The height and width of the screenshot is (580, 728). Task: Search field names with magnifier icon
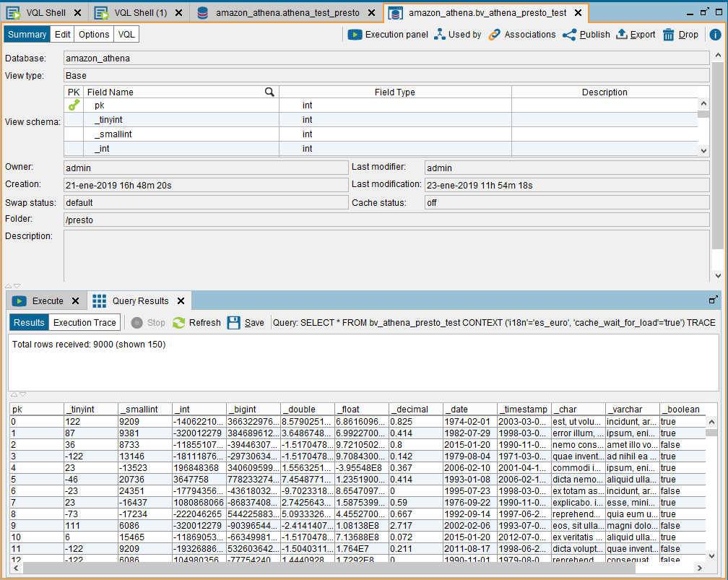(x=269, y=92)
